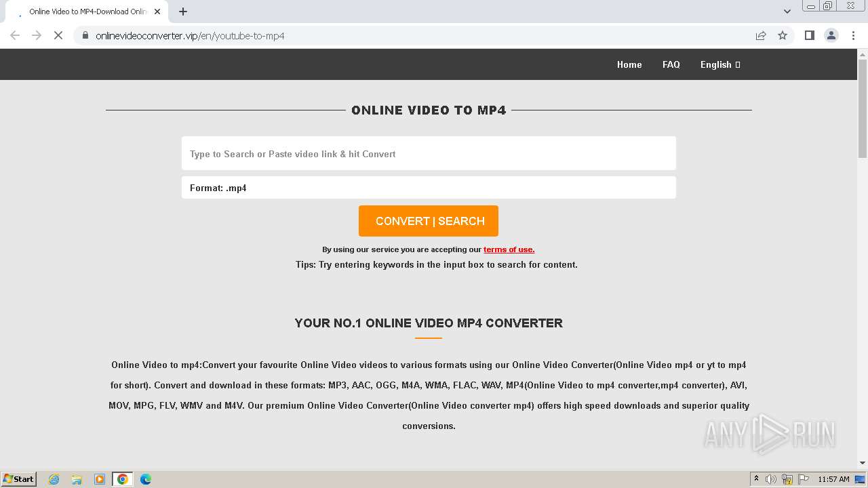The height and width of the screenshot is (488, 868).
Task: Open the FAQ page
Action: click(x=671, y=64)
